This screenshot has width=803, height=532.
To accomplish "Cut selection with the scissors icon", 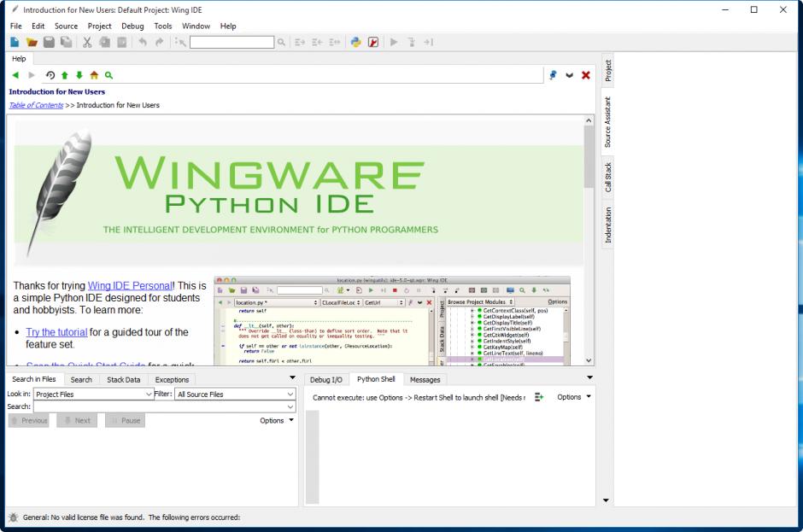I will 87,42.
